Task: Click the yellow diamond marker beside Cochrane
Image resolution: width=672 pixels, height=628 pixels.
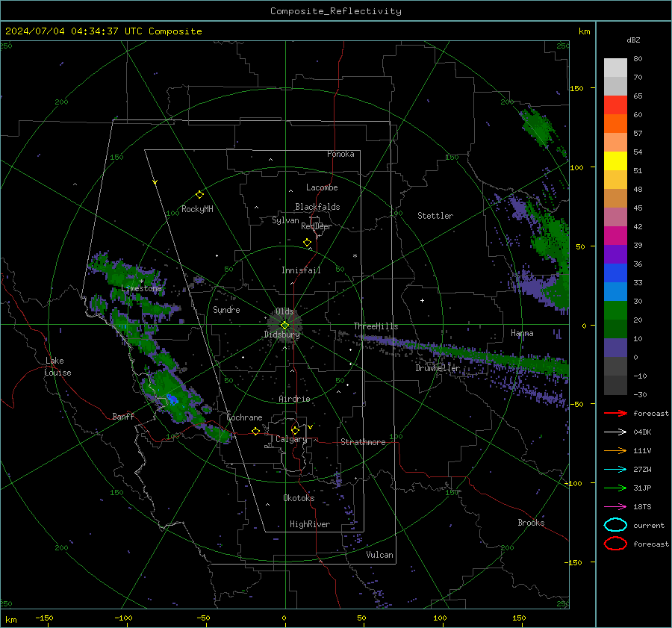Action: click(255, 431)
